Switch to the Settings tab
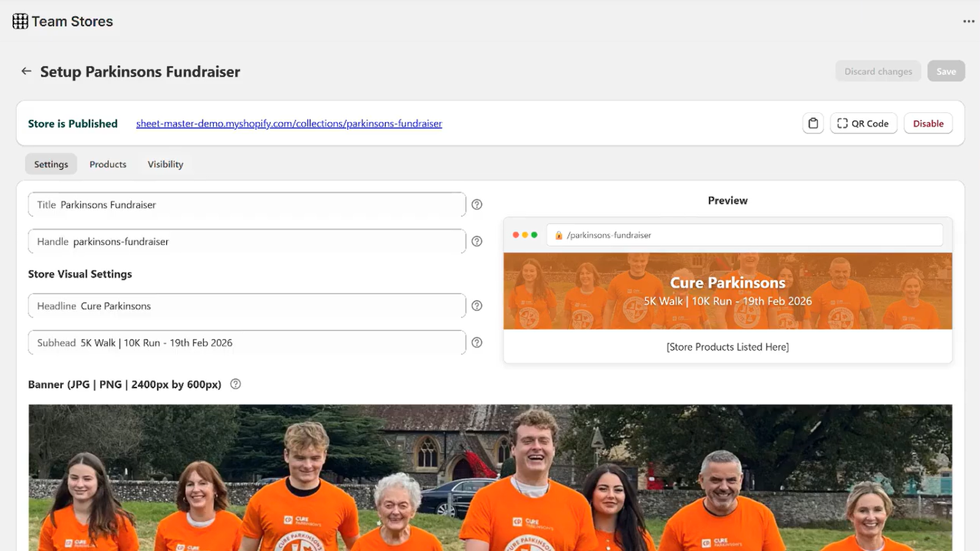The height and width of the screenshot is (551, 980). 51,164
